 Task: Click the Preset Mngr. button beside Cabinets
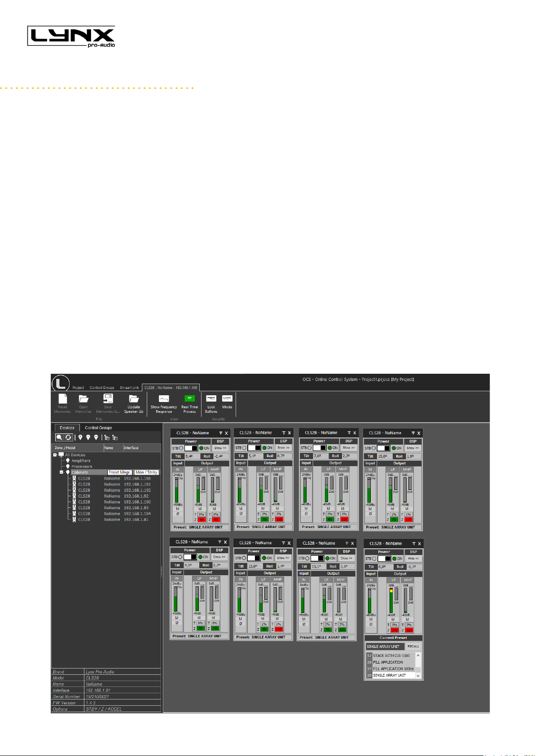(120, 472)
